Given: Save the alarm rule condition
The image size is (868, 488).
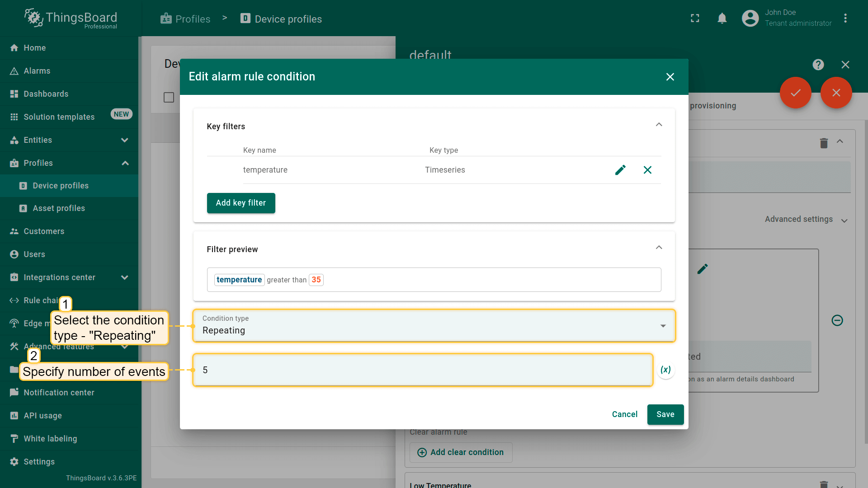Looking at the screenshot, I should (665, 414).
